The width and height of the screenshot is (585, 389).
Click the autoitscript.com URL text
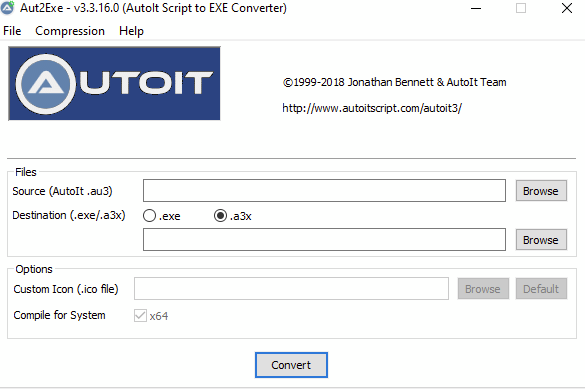pyautogui.click(x=372, y=108)
